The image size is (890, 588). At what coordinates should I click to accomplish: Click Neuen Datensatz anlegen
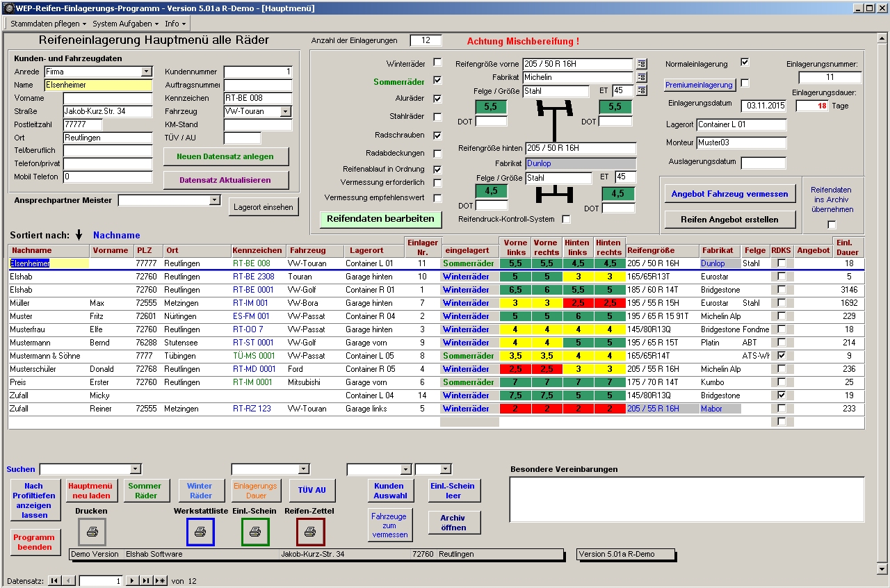tap(225, 156)
